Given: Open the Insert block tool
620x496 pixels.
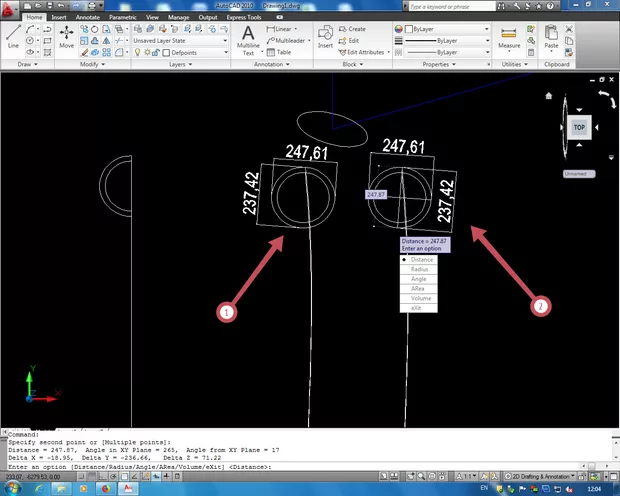Looking at the screenshot, I should 325,38.
